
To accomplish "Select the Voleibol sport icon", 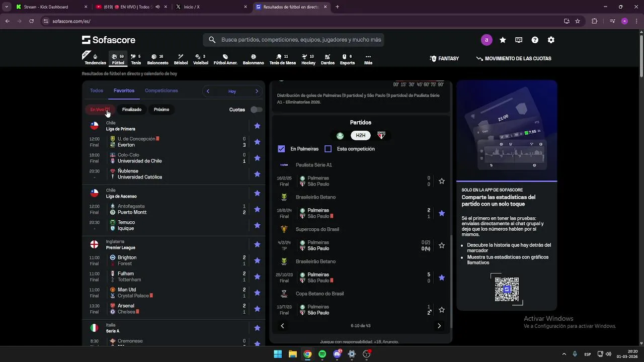I will pos(201,59).
